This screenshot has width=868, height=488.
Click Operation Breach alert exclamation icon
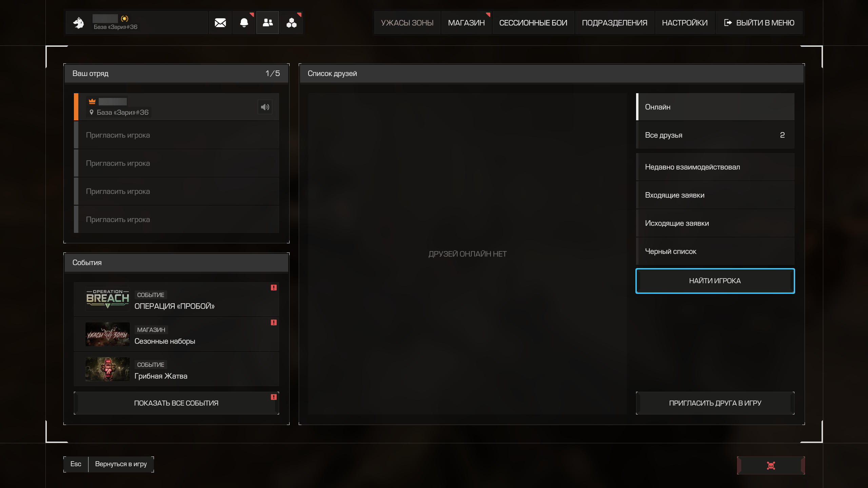click(274, 288)
